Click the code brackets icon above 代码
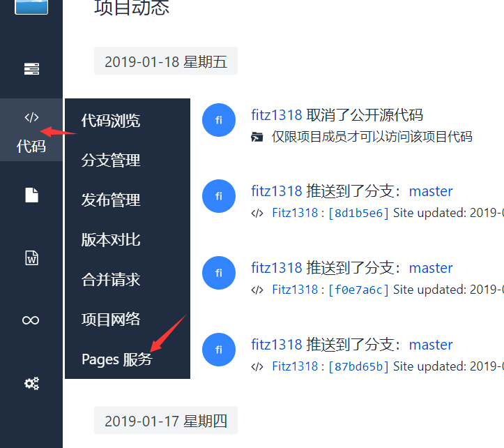Image resolution: width=504 pixels, height=448 pixels. pyautogui.click(x=31, y=117)
